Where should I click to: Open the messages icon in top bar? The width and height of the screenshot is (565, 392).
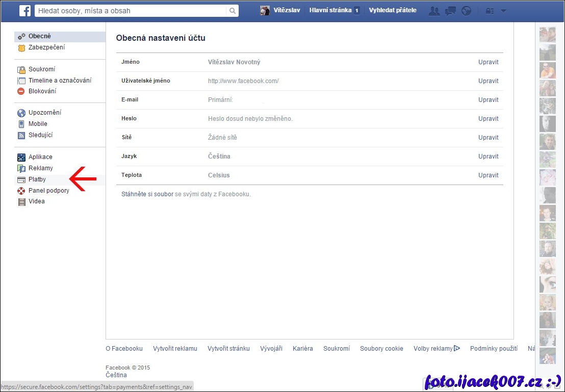point(450,11)
